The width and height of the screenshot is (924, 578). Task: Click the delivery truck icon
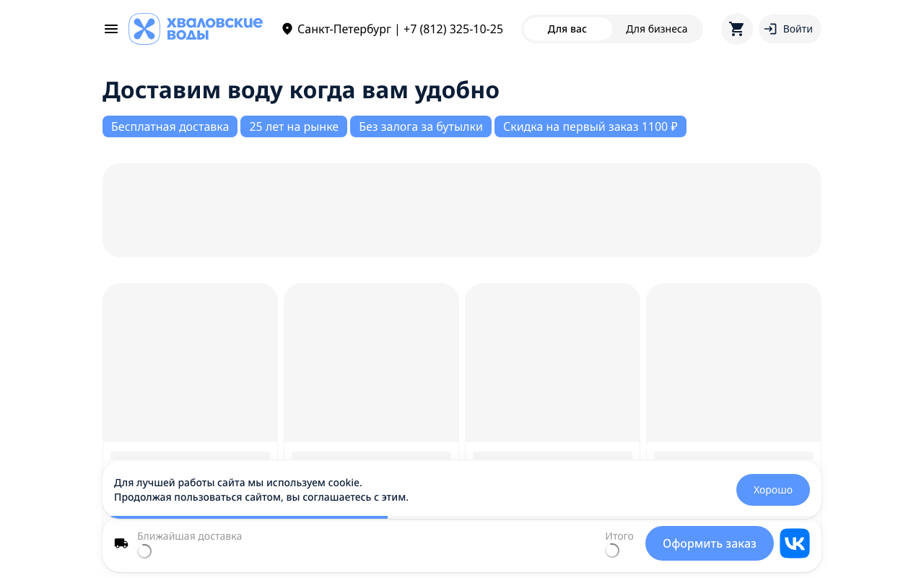click(121, 543)
